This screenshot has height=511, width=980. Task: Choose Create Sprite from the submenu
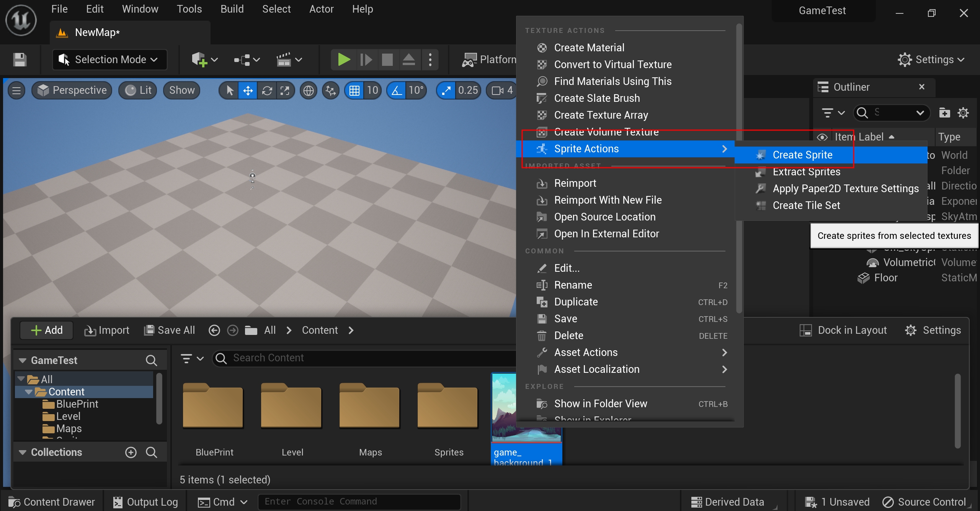click(802, 155)
